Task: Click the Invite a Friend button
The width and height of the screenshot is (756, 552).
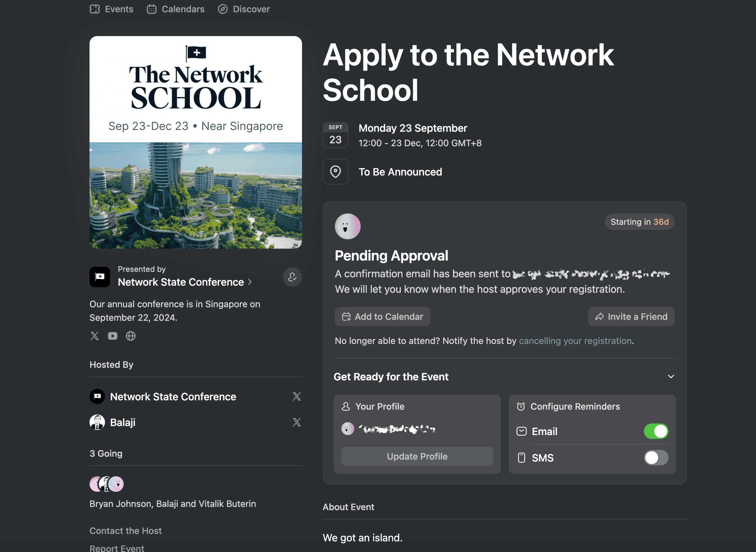Action: coord(631,317)
